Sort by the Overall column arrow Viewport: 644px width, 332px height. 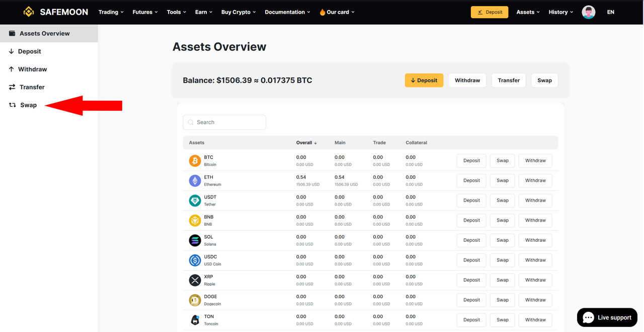pos(315,143)
